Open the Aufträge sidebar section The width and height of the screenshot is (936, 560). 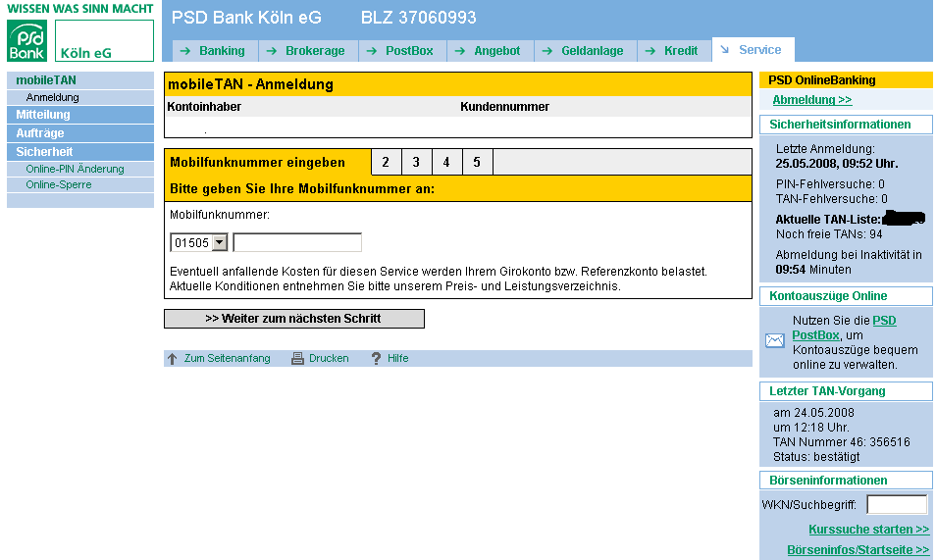click(x=80, y=133)
